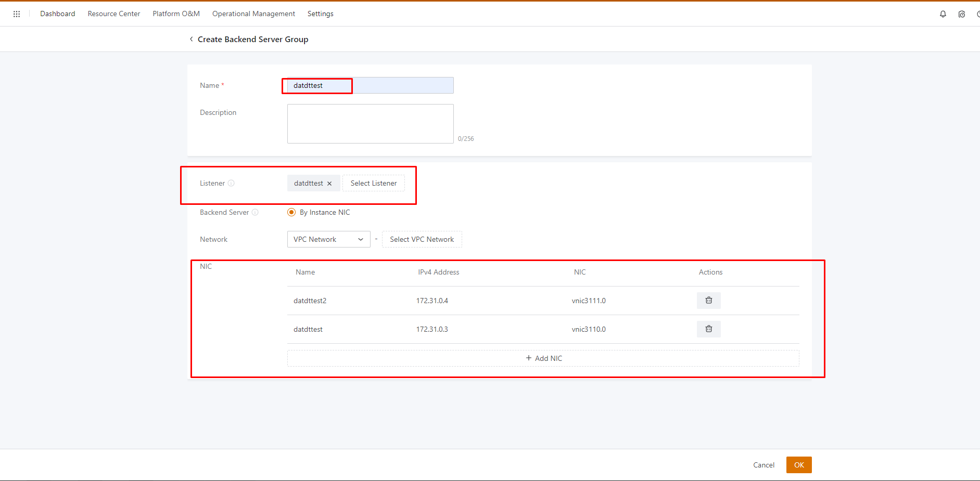Screen dimensions: 980x481
Task: Open the operation history icon beside the bell
Action: pos(961,14)
